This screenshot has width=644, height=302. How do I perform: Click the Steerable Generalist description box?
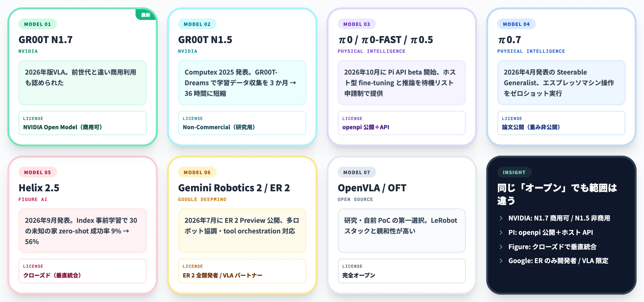pyautogui.click(x=561, y=83)
